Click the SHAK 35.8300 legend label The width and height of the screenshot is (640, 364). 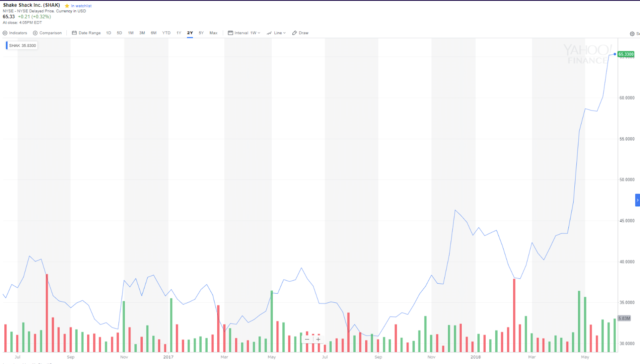pyautogui.click(x=22, y=46)
